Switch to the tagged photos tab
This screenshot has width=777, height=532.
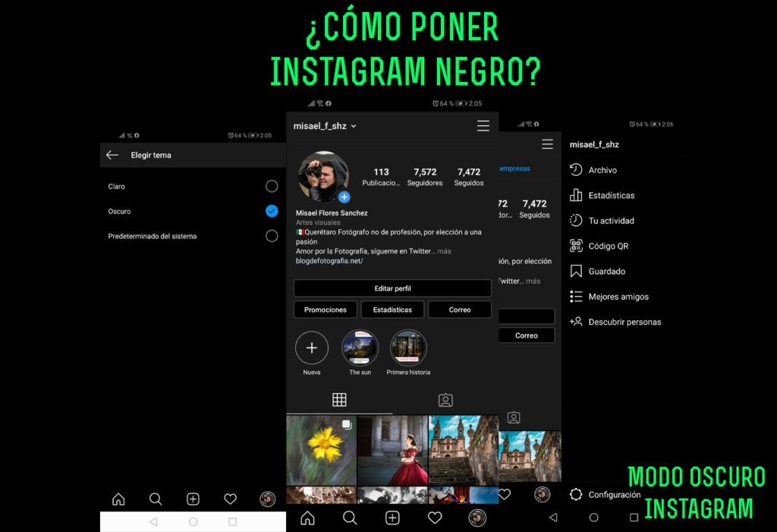coord(445,400)
